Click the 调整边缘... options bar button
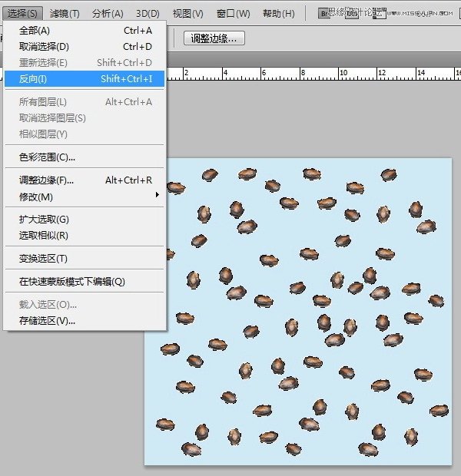Image resolution: width=461 pixels, height=476 pixels. tap(214, 38)
